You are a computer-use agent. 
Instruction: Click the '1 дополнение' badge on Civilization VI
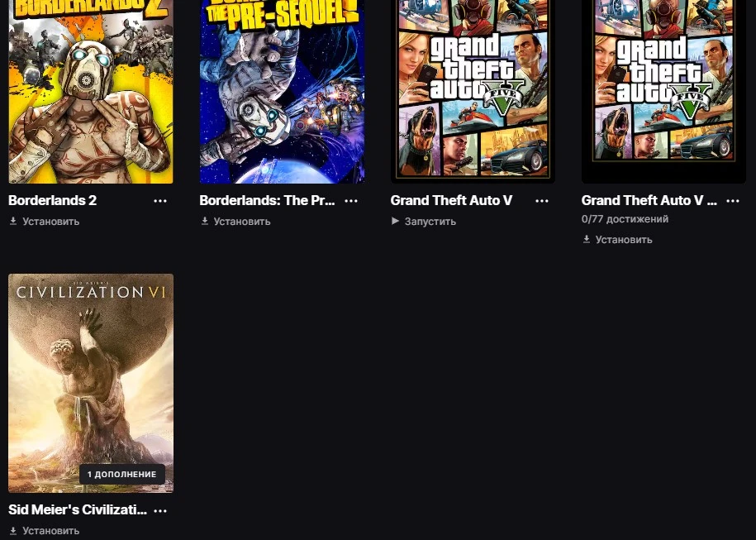click(x=122, y=475)
